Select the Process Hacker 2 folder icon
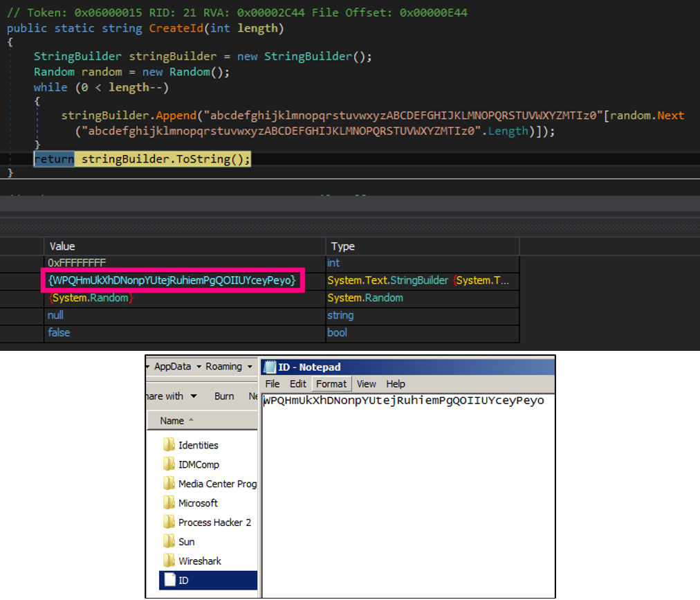Screen dimensions: 700x600 pyautogui.click(x=169, y=522)
